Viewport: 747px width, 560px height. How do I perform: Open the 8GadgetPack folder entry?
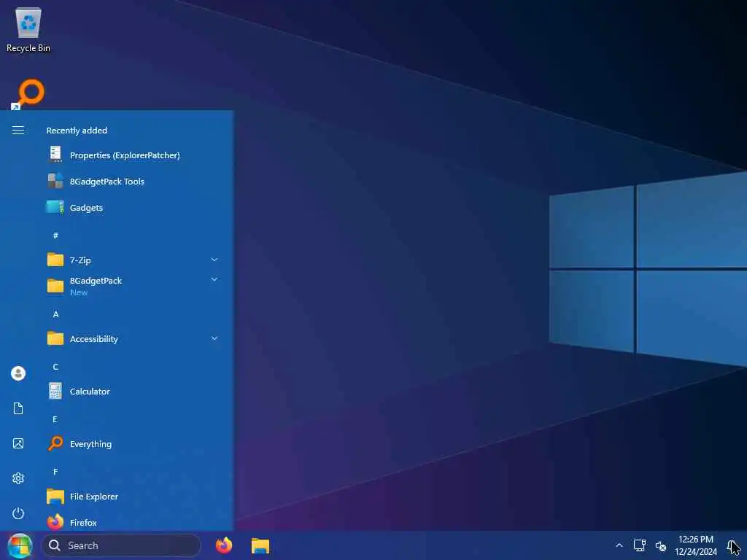click(x=133, y=286)
